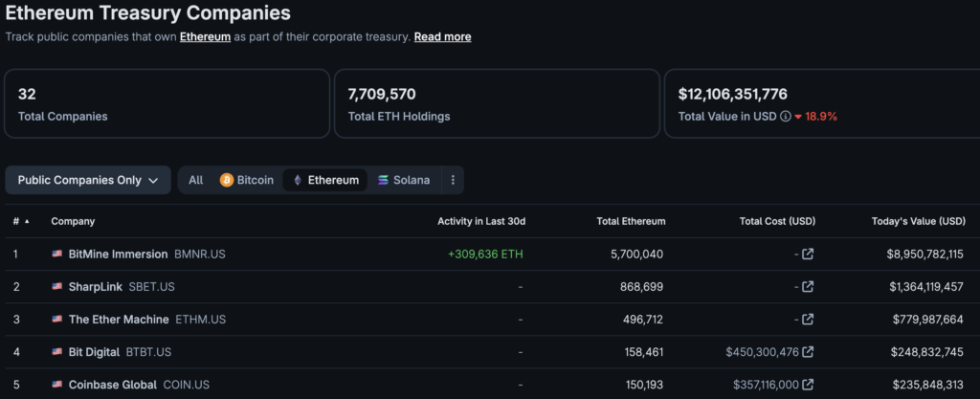Screen dimensions: 980x399
Task: Click the Total ETH Holdings card showing 7,709,570
Action: pos(497,103)
